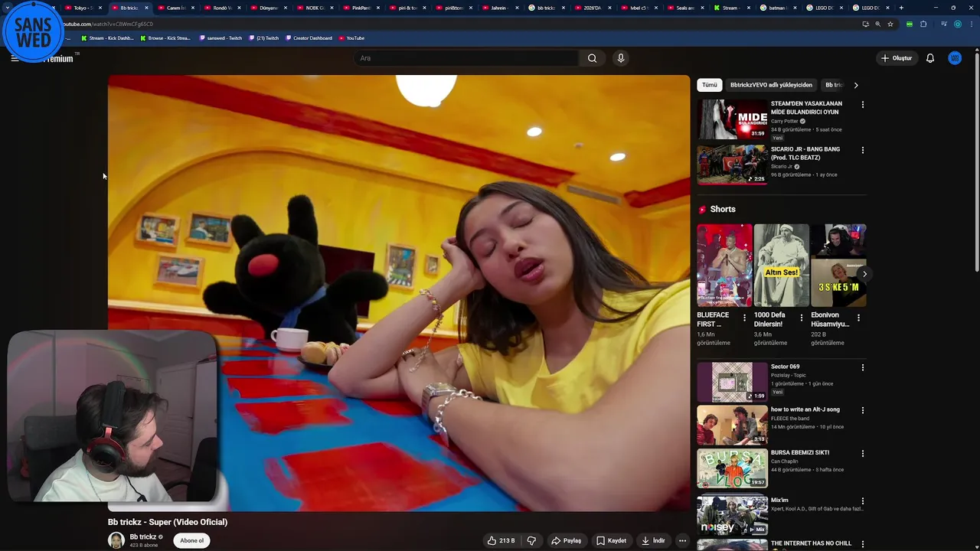Open more actions ellipsis below the video

(682, 540)
